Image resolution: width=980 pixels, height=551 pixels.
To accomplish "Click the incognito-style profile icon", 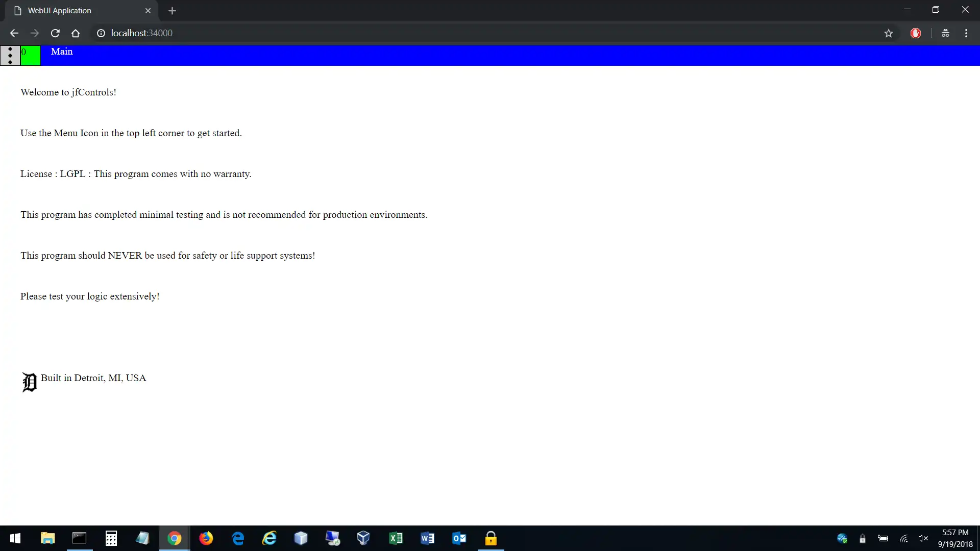I will [x=945, y=33].
